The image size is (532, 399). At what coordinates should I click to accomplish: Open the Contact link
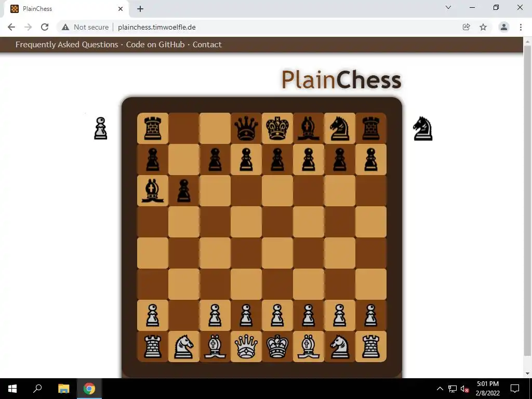[x=207, y=45]
